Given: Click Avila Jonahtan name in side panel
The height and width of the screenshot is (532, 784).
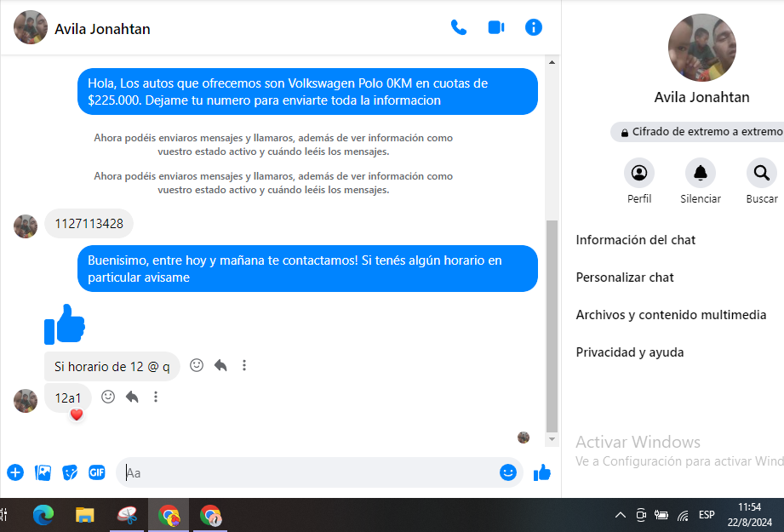Looking at the screenshot, I should 702,97.
